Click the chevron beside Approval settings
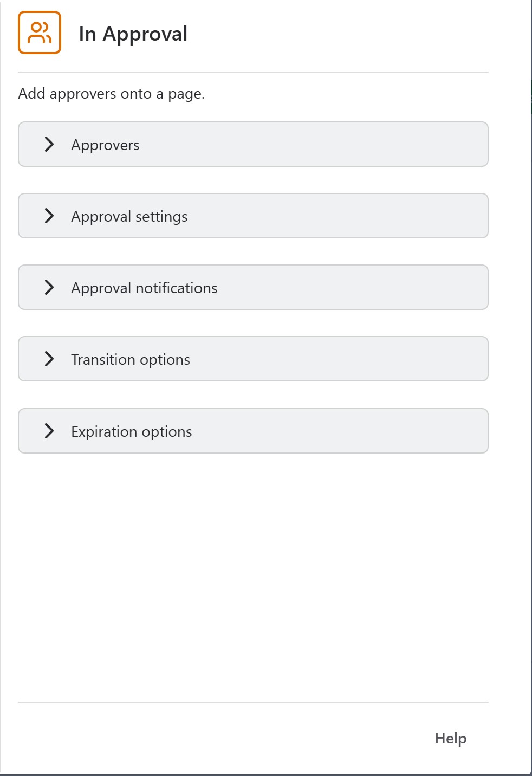532x776 pixels. pos(50,216)
